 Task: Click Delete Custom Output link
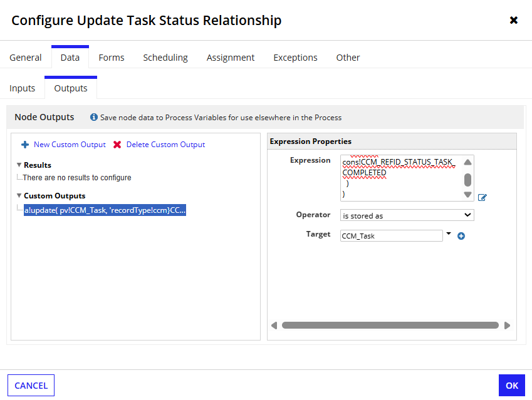[x=165, y=145]
